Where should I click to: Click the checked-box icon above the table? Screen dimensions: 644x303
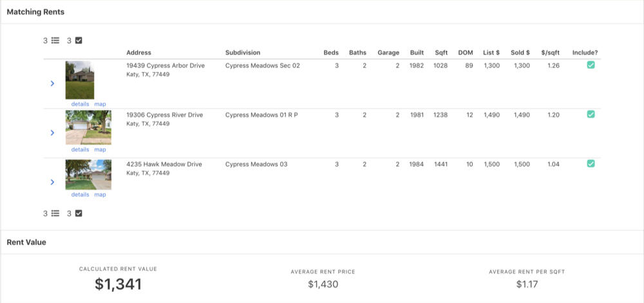(79, 41)
